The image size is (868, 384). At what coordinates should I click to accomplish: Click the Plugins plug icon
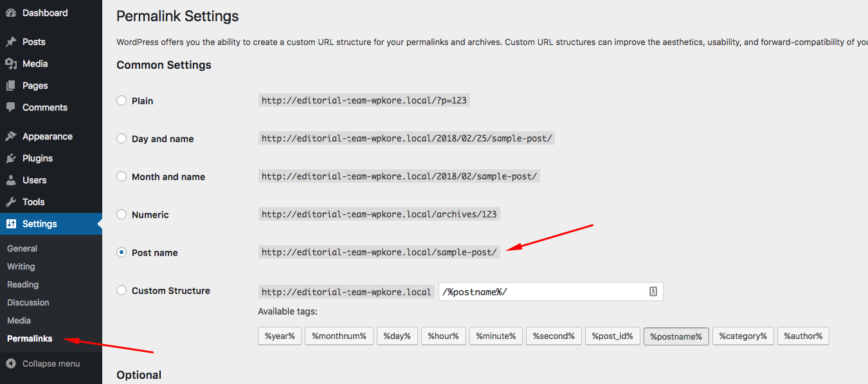(11, 158)
